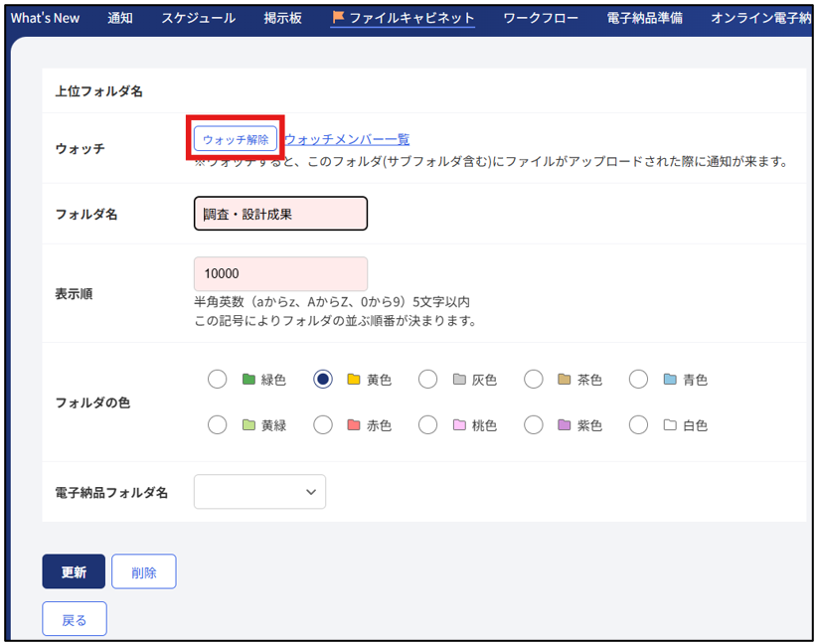The height and width of the screenshot is (644, 817).
Task: Click the 灰色 color label
Action: [484, 380]
